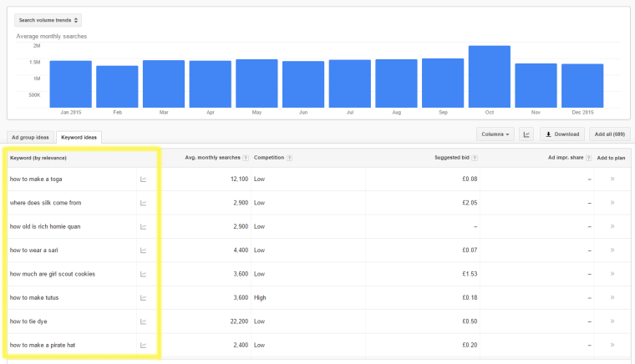This screenshot has height=364, width=635.
Task: Click the 2,400 monthly searches value
Action: [241, 346]
